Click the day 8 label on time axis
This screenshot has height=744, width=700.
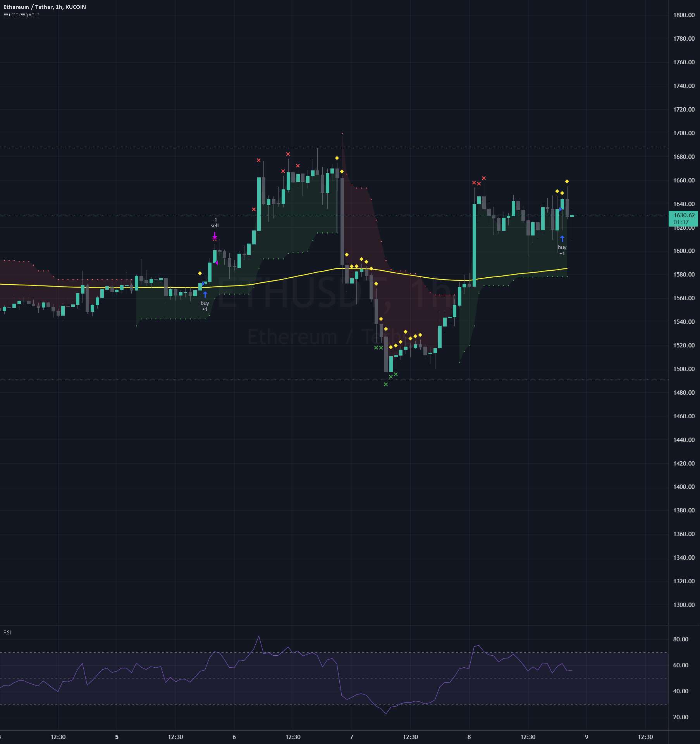click(x=469, y=737)
